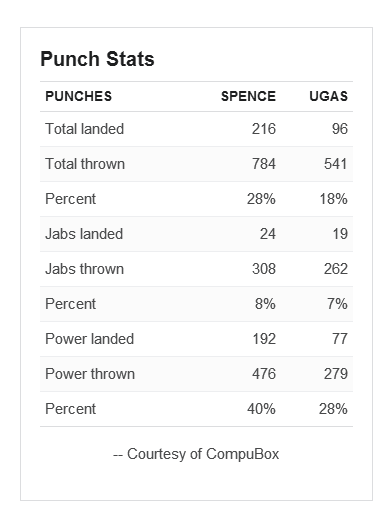Click Ugas's 7% jab percentage
Viewport: 390px width, 518px height.
coord(337,304)
